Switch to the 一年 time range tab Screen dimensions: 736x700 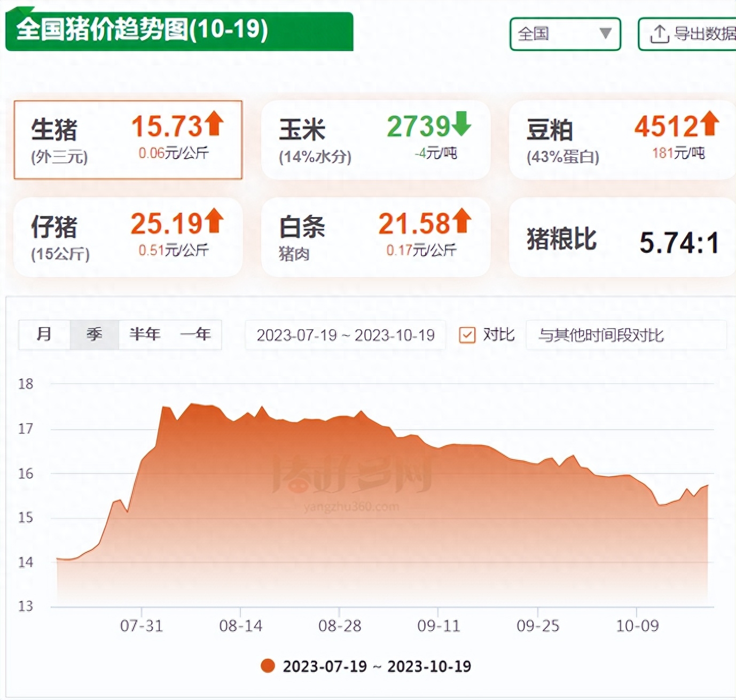click(195, 335)
